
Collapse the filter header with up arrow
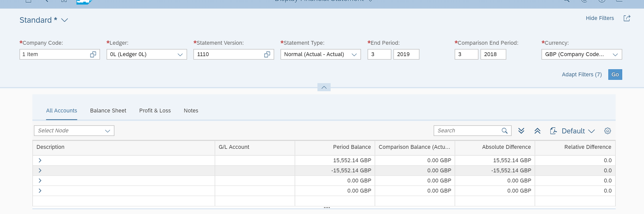pyautogui.click(x=324, y=87)
